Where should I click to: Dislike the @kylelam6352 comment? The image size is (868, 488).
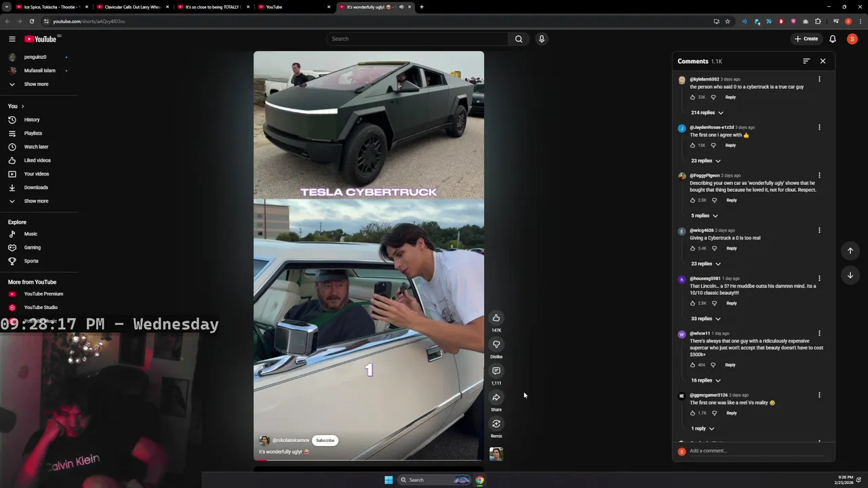click(x=713, y=97)
